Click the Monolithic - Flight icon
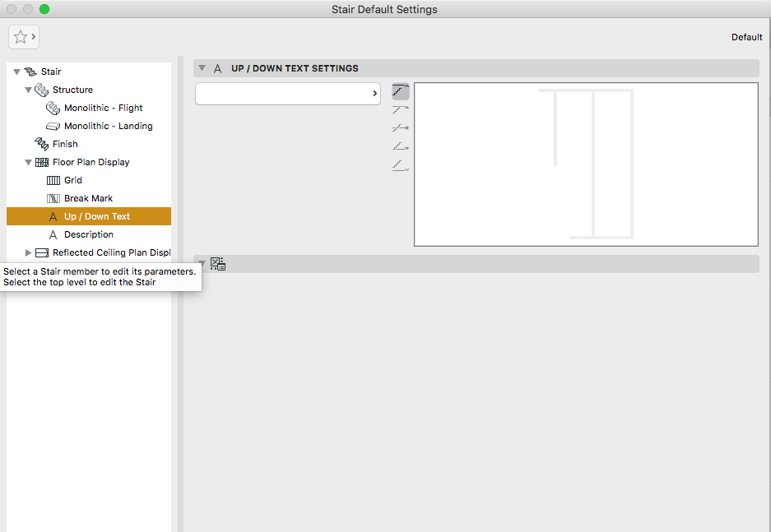The width and height of the screenshot is (771, 532). pyautogui.click(x=53, y=108)
